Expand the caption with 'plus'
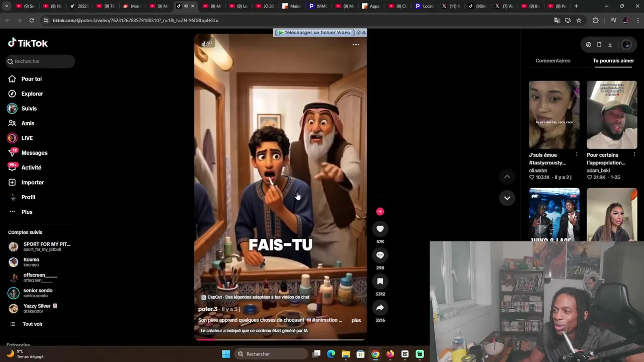The width and height of the screenshot is (644, 362). click(356, 320)
